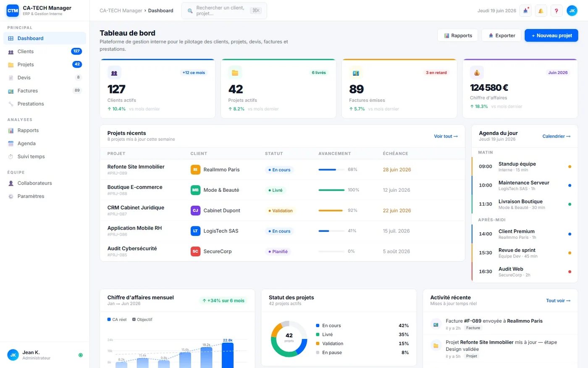Screen dimensions: 588x368
Task: Click the Factures émises card icon
Action: (x=356, y=73)
